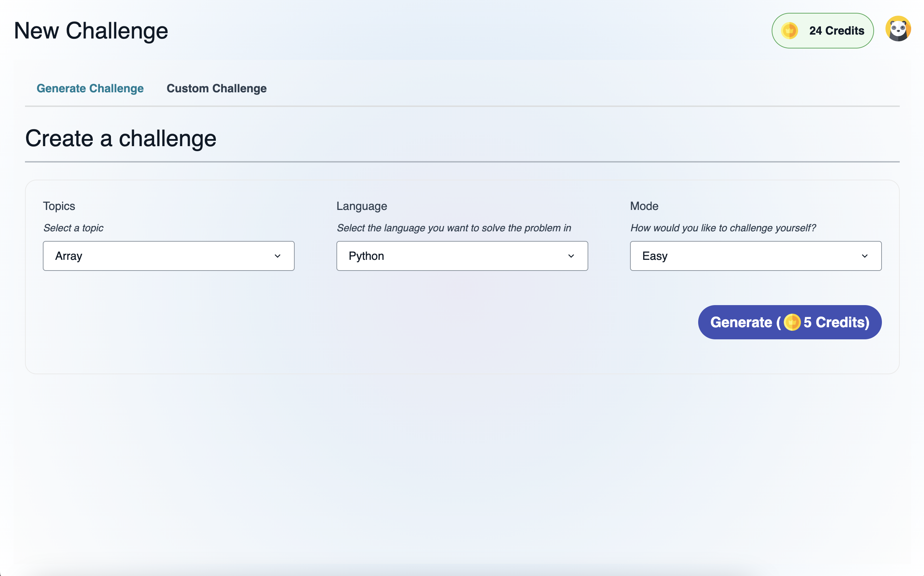
Task: Switch to the Custom Challenge tab
Action: 217,88
